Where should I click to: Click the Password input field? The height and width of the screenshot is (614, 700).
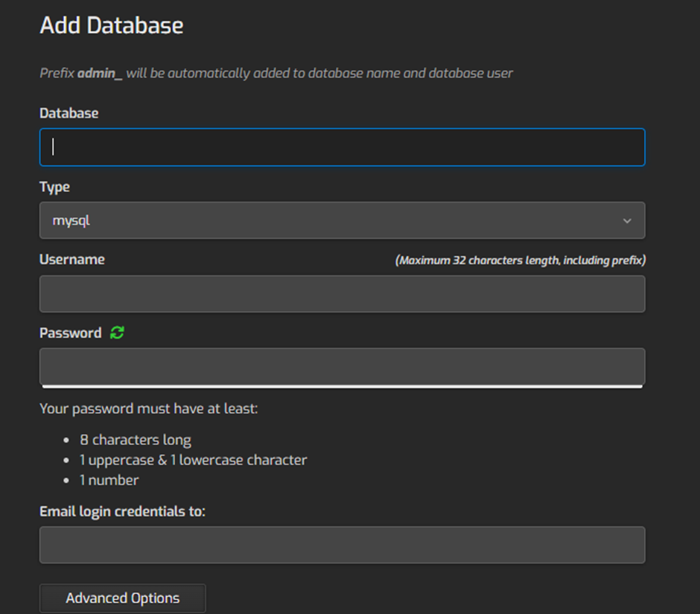click(x=343, y=366)
